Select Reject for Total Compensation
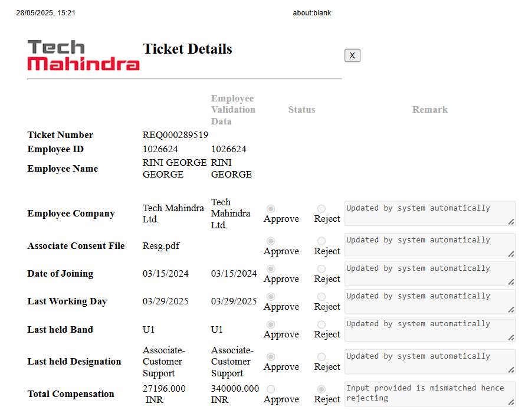Image resolution: width=525 pixels, height=420 pixels. 321,389
